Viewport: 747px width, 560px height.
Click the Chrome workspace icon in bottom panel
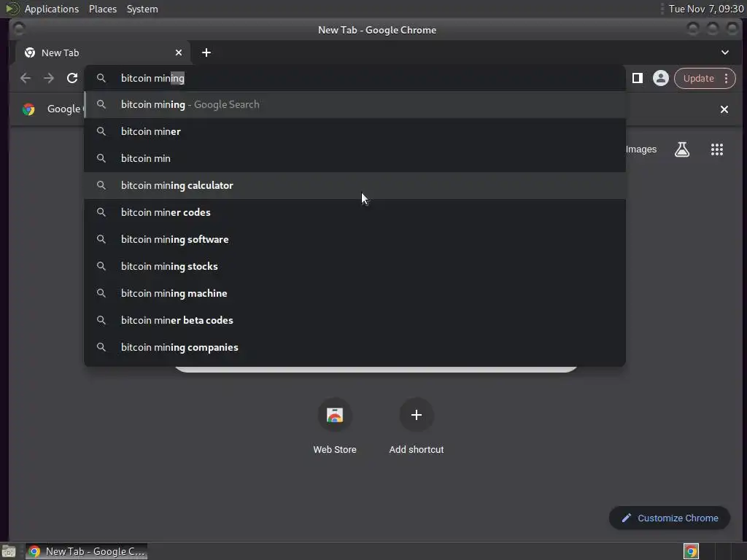(691, 551)
